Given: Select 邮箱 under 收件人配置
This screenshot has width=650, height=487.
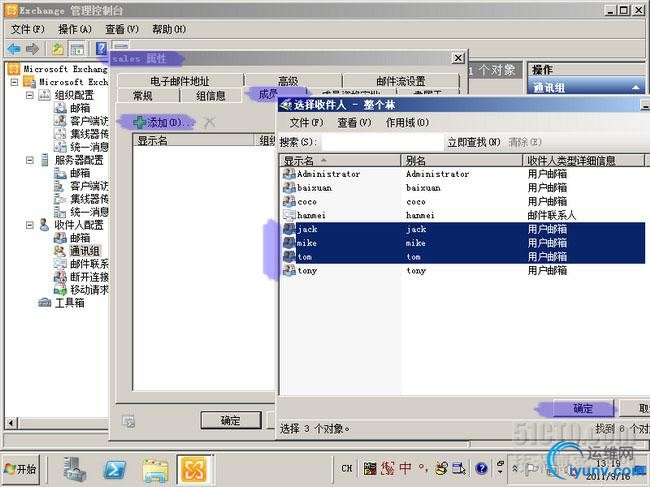Looking at the screenshot, I should coord(80,238).
